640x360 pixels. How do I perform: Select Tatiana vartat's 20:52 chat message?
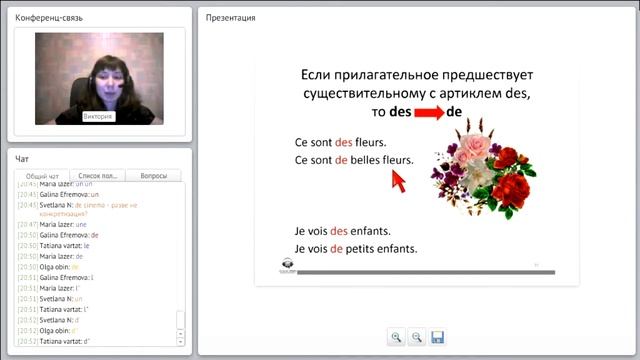click(x=54, y=341)
